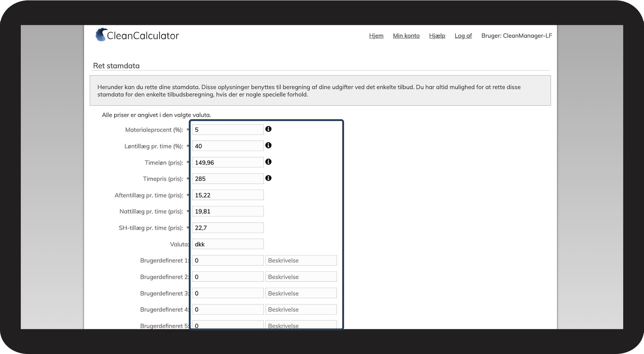This screenshot has height=354, width=644.
Task: Click the CleanCalculator logo
Action: point(137,35)
